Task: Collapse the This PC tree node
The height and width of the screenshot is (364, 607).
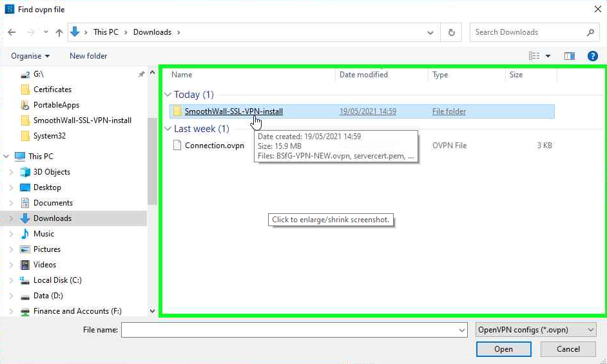Action: coord(6,157)
